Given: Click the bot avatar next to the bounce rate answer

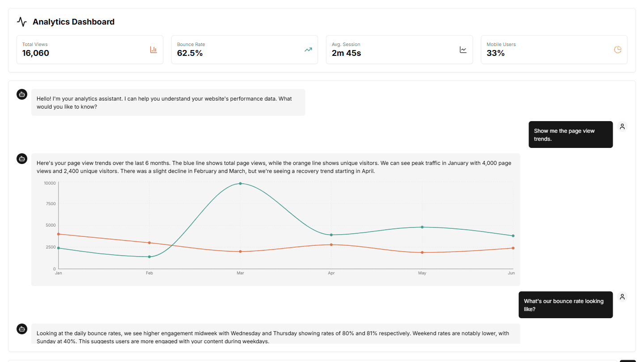Looking at the screenshot, I should [x=21, y=328].
